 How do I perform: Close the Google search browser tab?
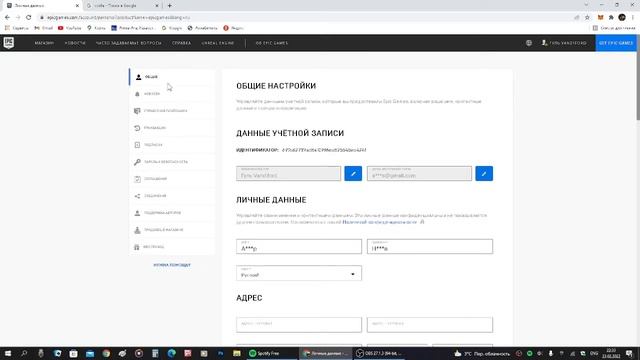coord(157,6)
